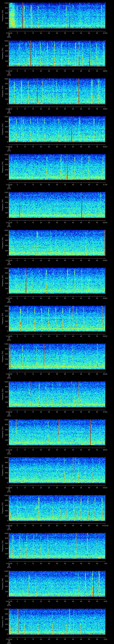
Task: Activate the spectrogram panel starting at 14:00:00
Action: click(x=57, y=546)
